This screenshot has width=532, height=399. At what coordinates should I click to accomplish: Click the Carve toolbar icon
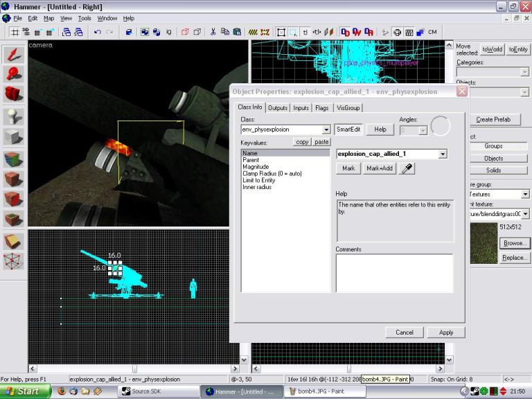pyautogui.click(x=129, y=33)
